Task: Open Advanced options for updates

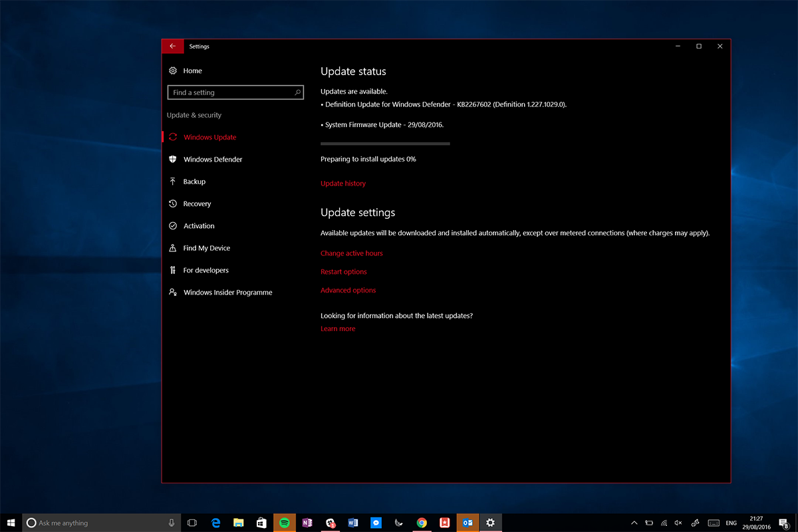Action: coord(348,291)
